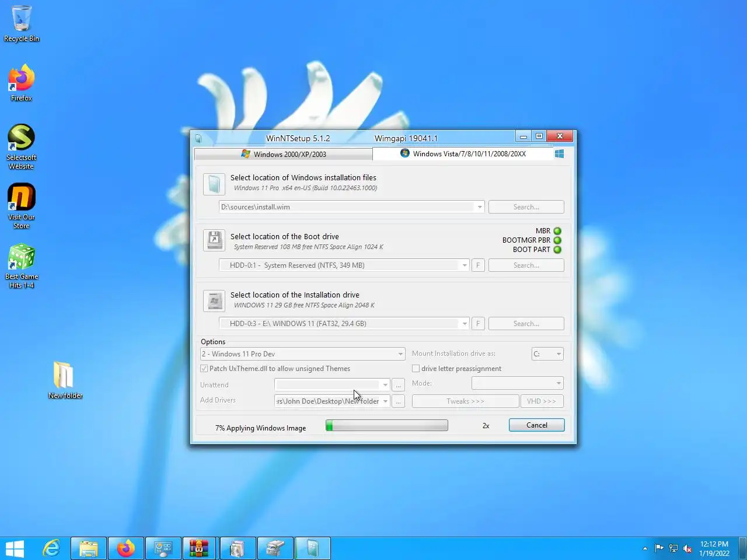Viewport: 747px width, 560px height.
Task: Click the WinNTSetup title bar icon
Action: point(198,138)
